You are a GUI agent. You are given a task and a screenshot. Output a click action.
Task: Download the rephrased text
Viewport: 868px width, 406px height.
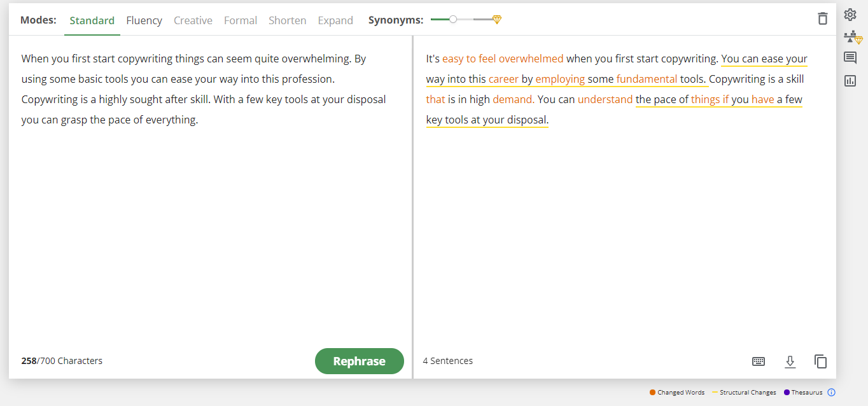point(790,361)
